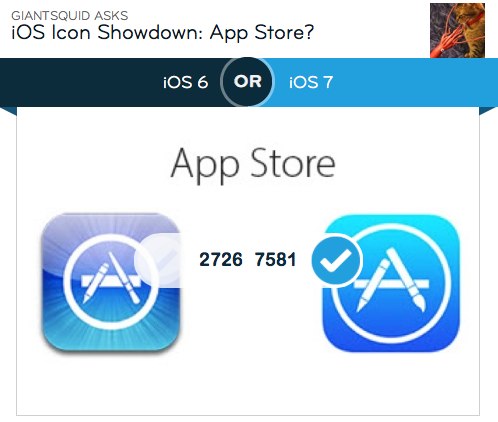
Task: Toggle the faded checkmark on iOS 6 icon
Action: click(158, 260)
